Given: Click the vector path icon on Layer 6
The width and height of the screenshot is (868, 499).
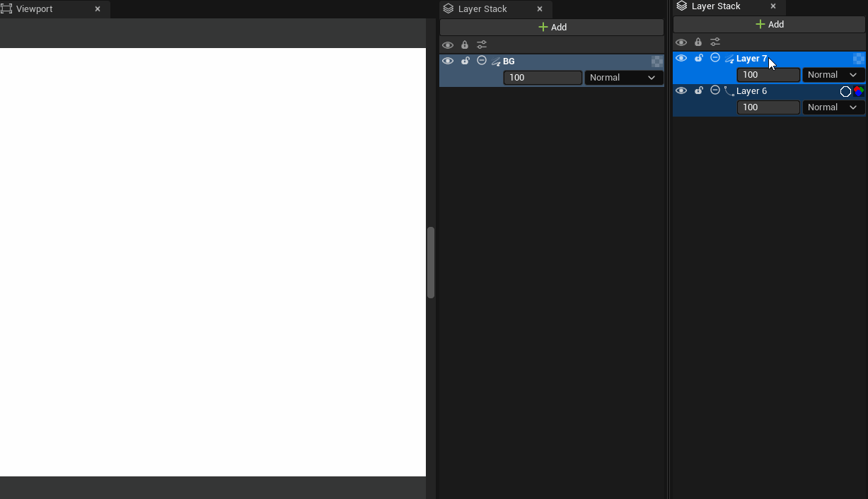Looking at the screenshot, I should 729,91.
